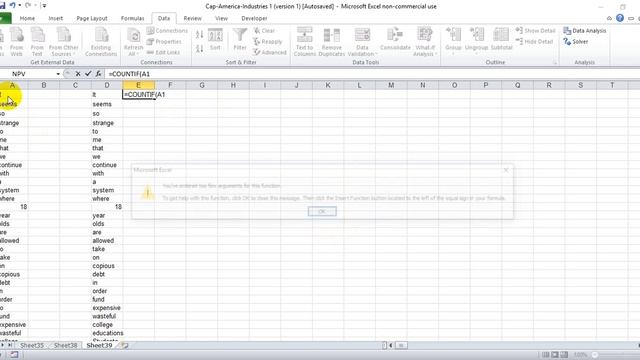Switch to Sheet38 tab
The height and width of the screenshot is (360, 640).
pyautogui.click(x=65, y=345)
